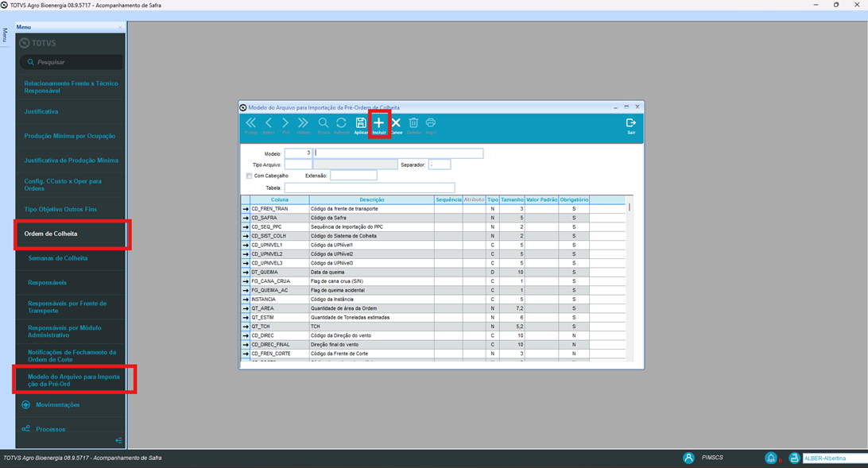Click the Modelo number field

[x=298, y=153]
